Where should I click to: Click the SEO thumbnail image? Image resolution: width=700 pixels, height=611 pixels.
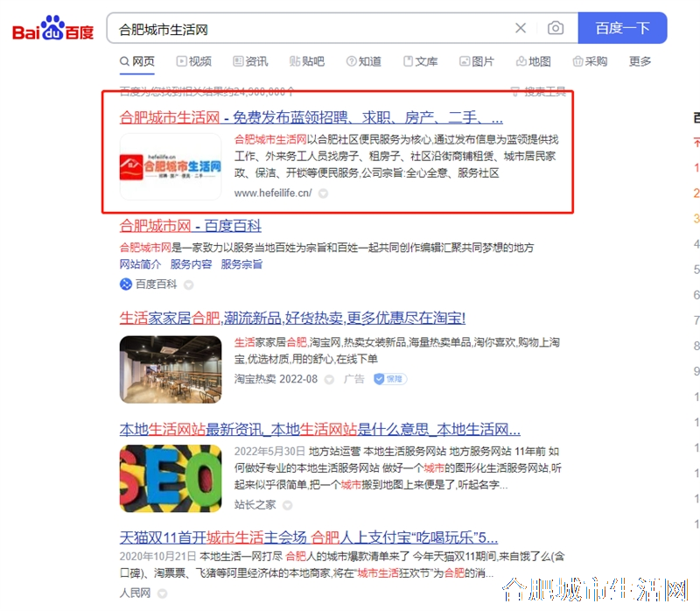[x=171, y=478]
